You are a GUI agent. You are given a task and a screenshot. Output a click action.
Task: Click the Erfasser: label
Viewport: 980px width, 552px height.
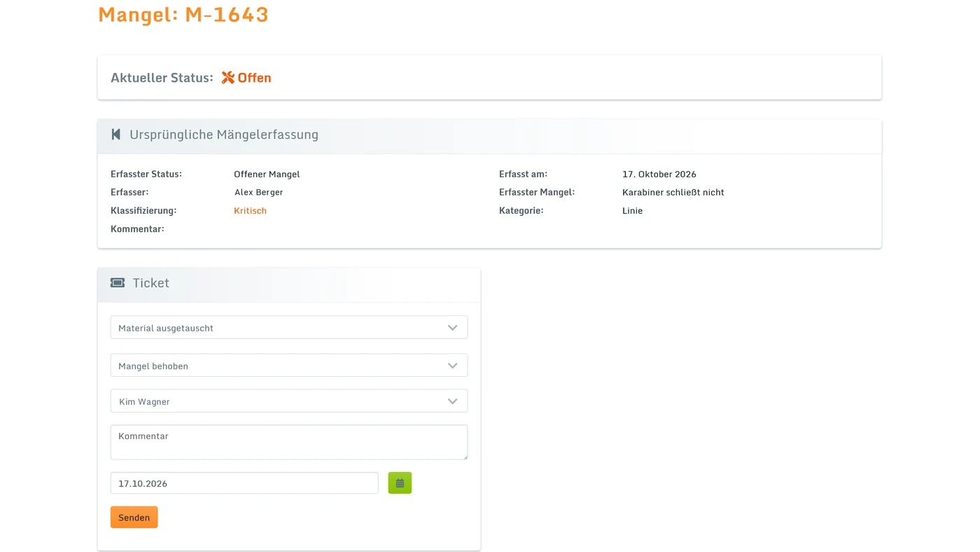click(x=129, y=192)
